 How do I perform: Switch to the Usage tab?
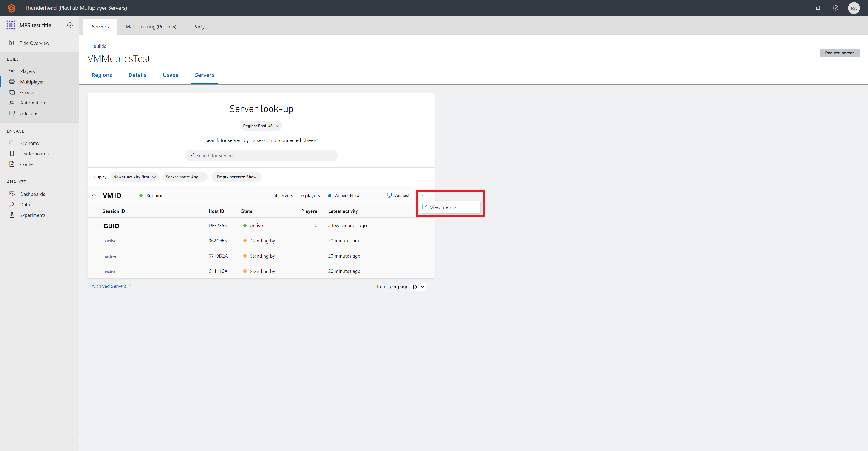[170, 75]
